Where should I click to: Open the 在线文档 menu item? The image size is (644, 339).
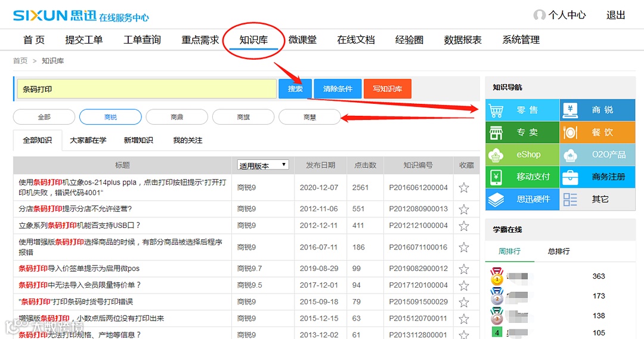[x=355, y=40]
